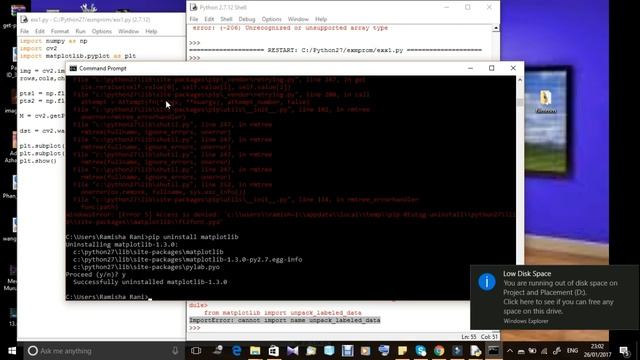Open the Options menu in the Python Shell
The image size is (640, 360).
(271, 19)
